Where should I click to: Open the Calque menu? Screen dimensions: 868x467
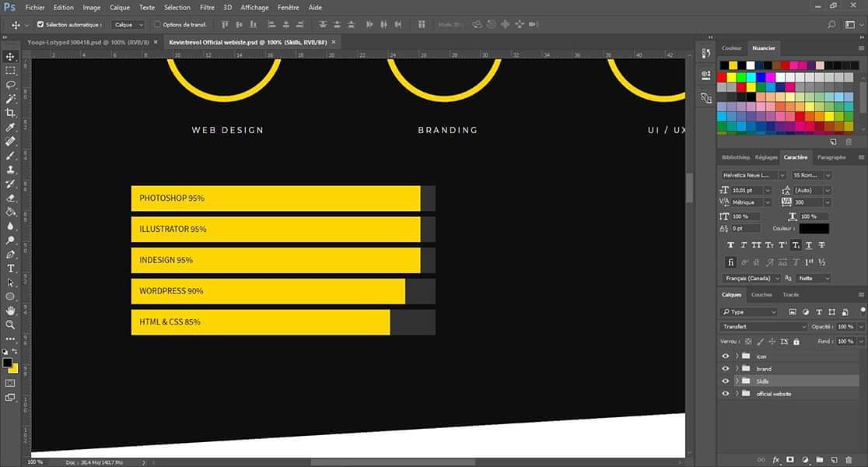120,8
